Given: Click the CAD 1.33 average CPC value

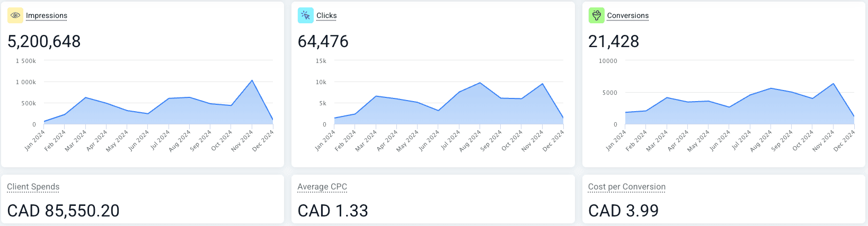Looking at the screenshot, I should point(333,211).
